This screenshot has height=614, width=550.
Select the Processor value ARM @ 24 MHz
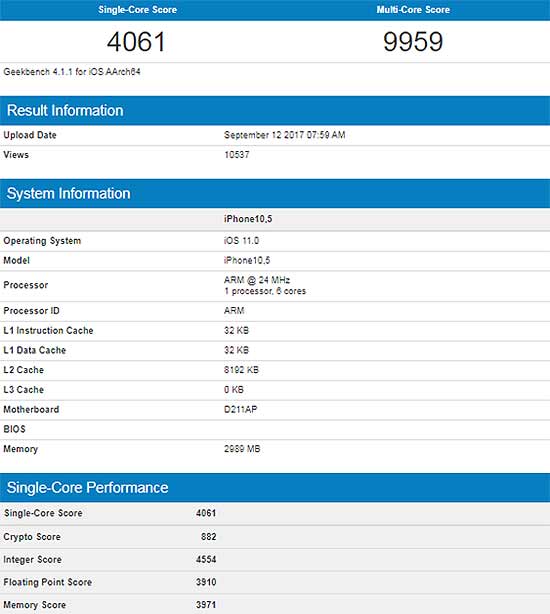pyautogui.click(x=257, y=280)
